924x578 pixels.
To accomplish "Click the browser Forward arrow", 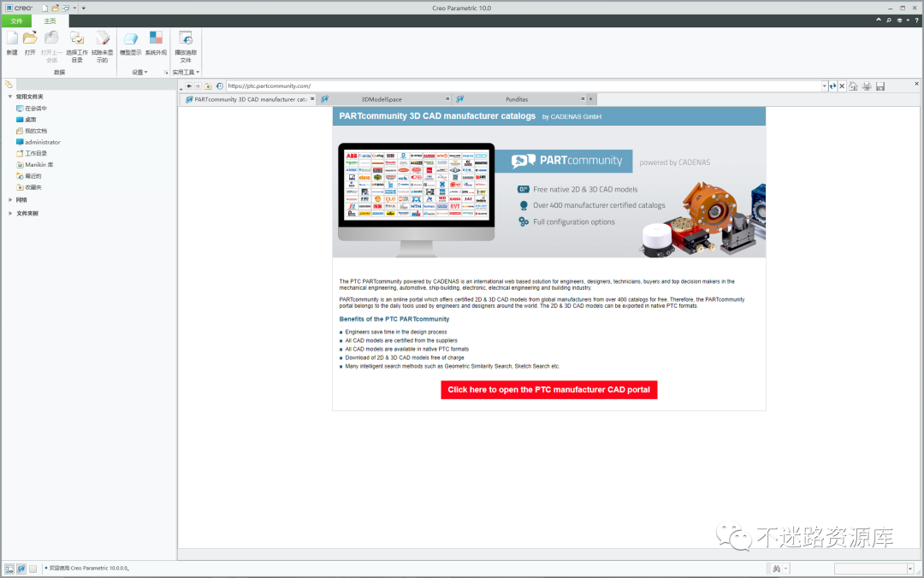I will pos(198,86).
